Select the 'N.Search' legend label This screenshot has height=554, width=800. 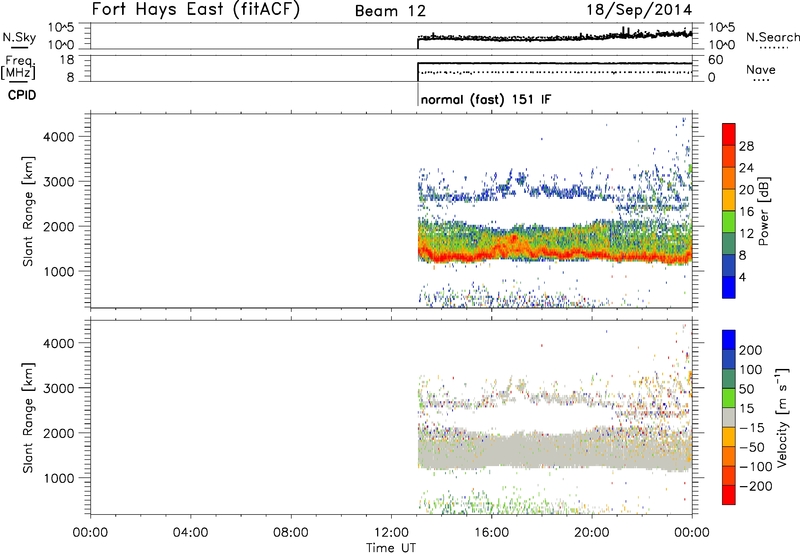(x=772, y=37)
